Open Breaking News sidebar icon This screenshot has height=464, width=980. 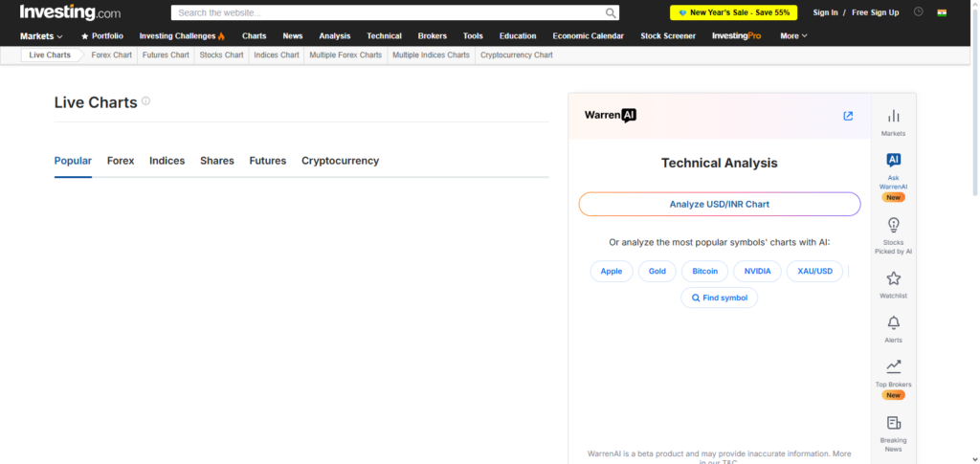(893, 423)
